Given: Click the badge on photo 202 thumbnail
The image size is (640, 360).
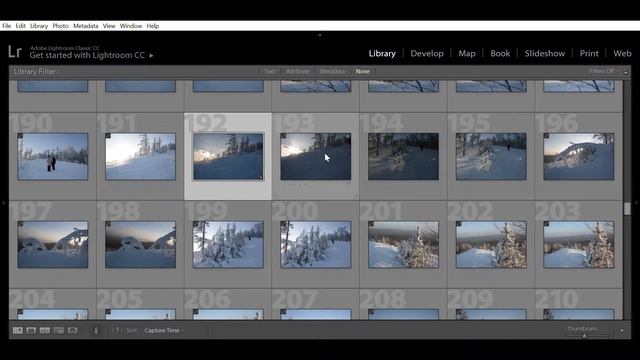Looking at the screenshot, I should 459,224.
